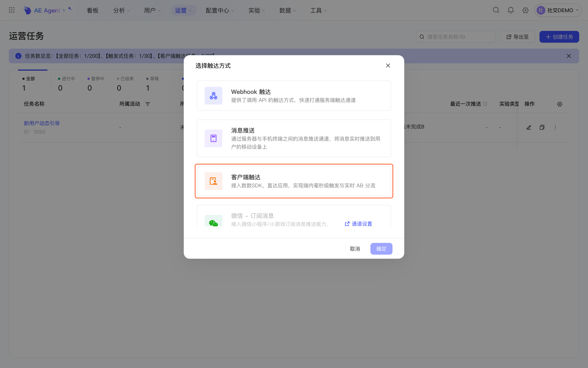The height and width of the screenshot is (368, 588).
Task: Click the WeChat 订阅消息 icon
Action: [213, 221]
